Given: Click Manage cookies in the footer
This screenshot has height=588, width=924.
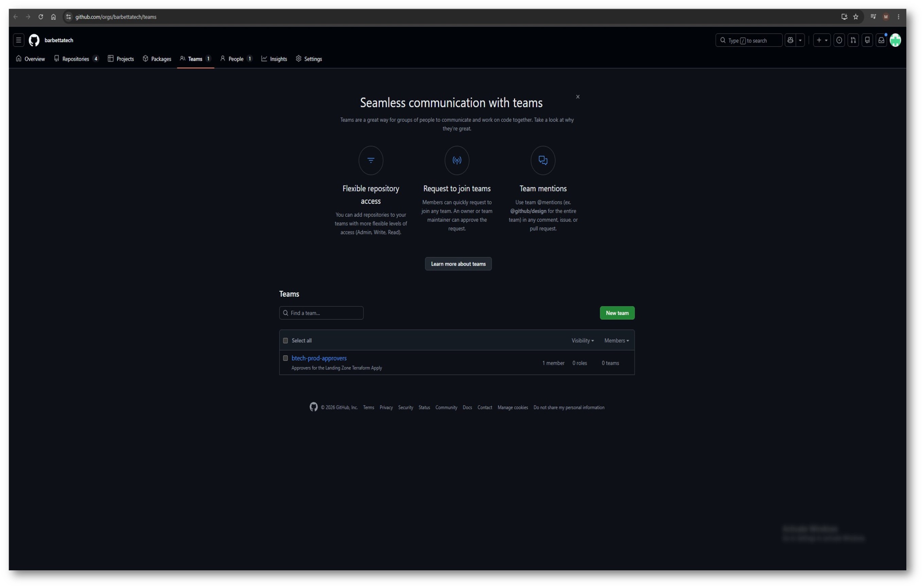Looking at the screenshot, I should tap(513, 407).
